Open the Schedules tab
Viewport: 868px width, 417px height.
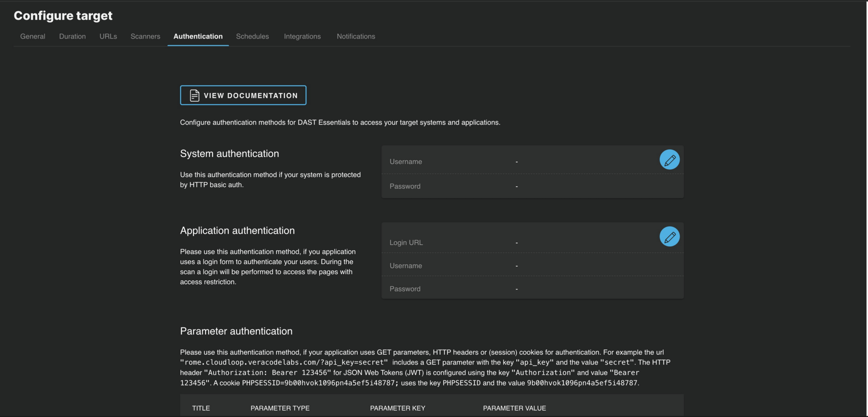253,36
